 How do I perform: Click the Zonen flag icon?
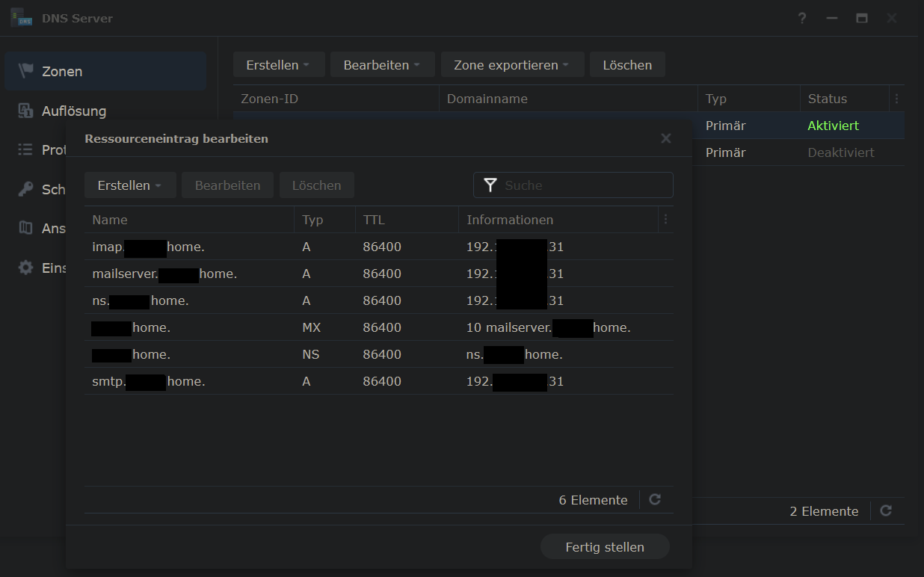tap(26, 71)
